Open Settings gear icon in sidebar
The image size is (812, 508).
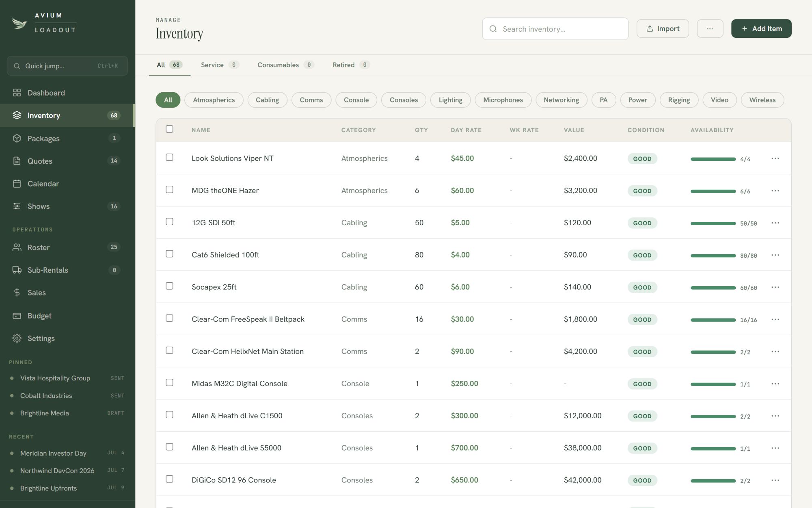(17, 338)
